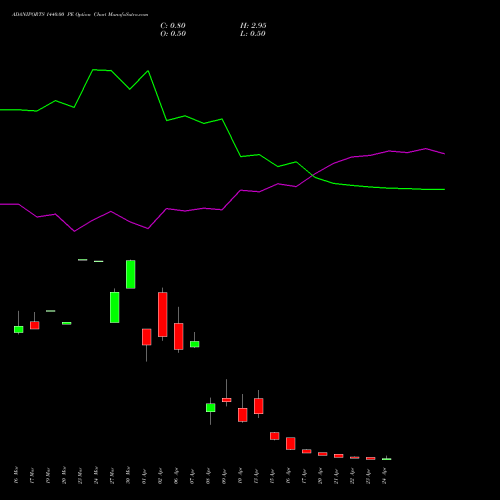Click the 09 Apr date label
500x500 pixels.
pos(224,475)
